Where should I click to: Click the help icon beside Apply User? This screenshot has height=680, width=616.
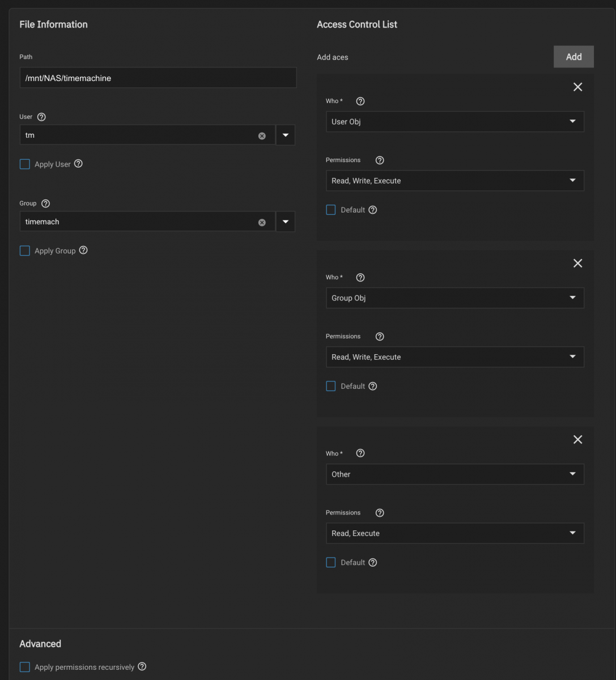[79, 164]
